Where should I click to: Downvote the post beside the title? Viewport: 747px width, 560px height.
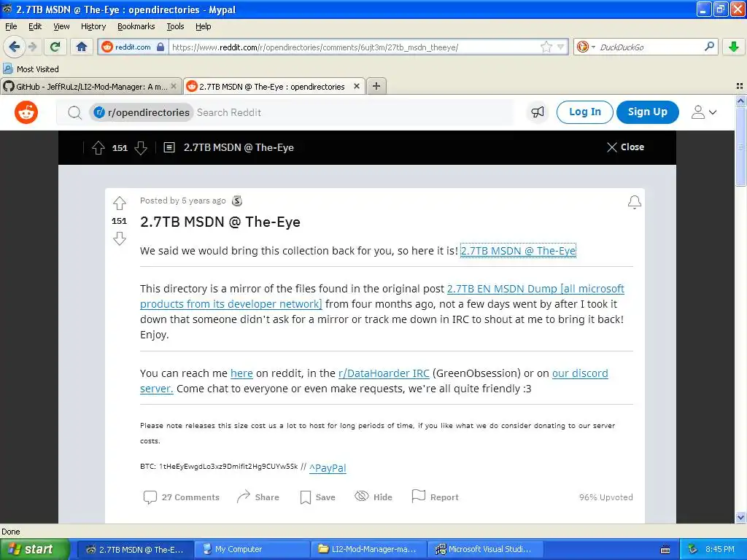(120, 238)
